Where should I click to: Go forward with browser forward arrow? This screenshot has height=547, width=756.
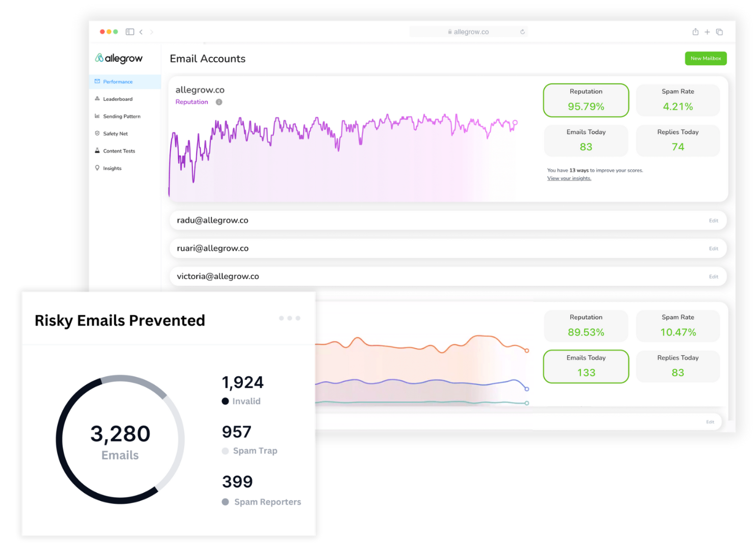tap(152, 32)
